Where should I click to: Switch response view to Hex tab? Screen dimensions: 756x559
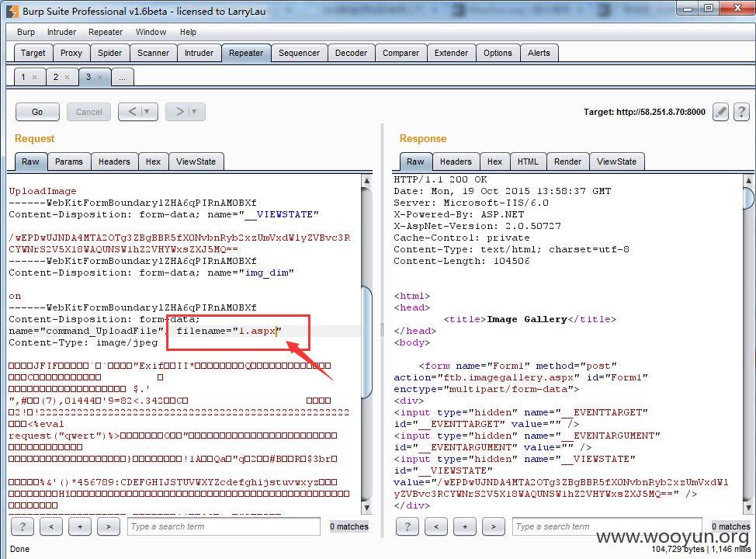tap(494, 161)
